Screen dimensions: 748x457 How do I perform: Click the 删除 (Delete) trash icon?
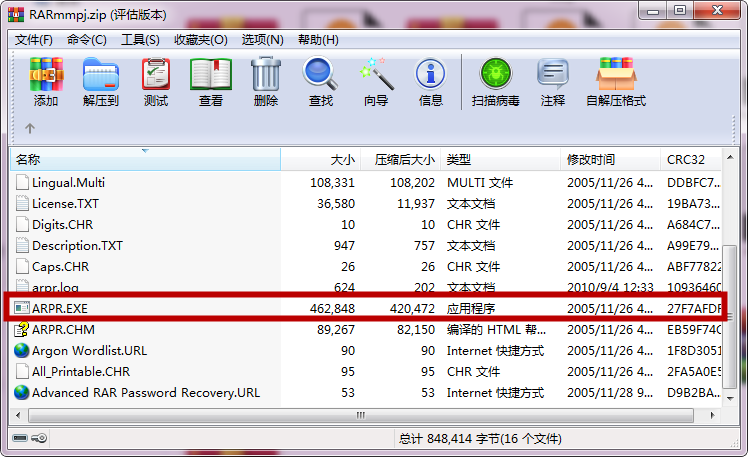[x=266, y=74]
